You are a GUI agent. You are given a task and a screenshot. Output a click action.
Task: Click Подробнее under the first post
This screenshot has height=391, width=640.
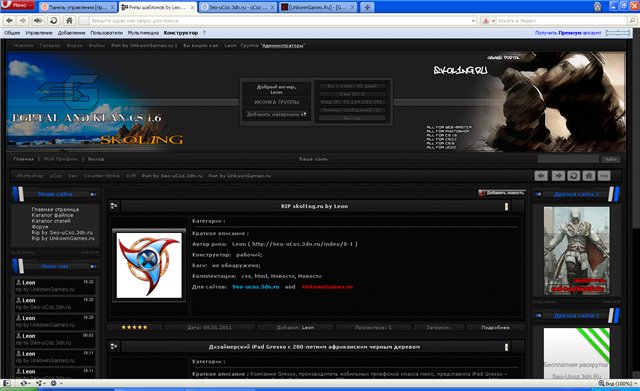click(x=495, y=327)
